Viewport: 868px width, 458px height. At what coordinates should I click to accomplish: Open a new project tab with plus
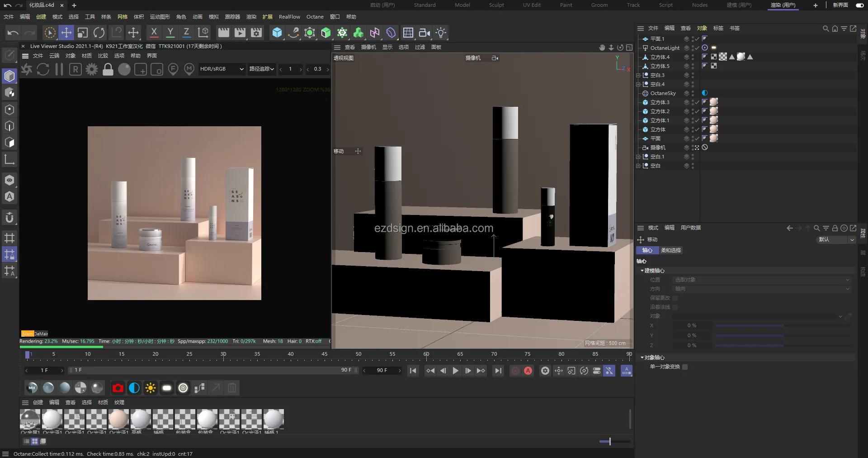[x=74, y=5]
